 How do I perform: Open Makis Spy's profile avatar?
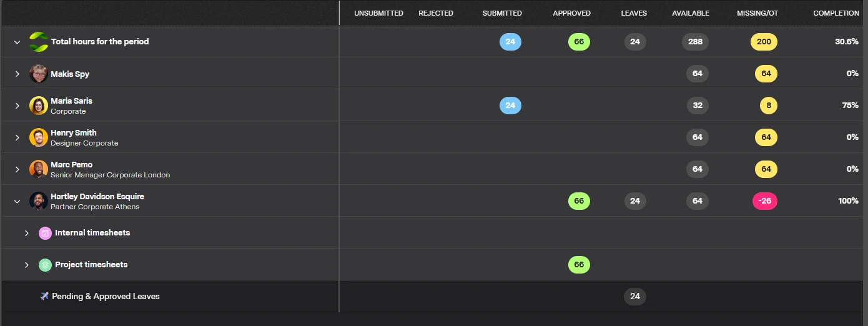click(x=39, y=74)
